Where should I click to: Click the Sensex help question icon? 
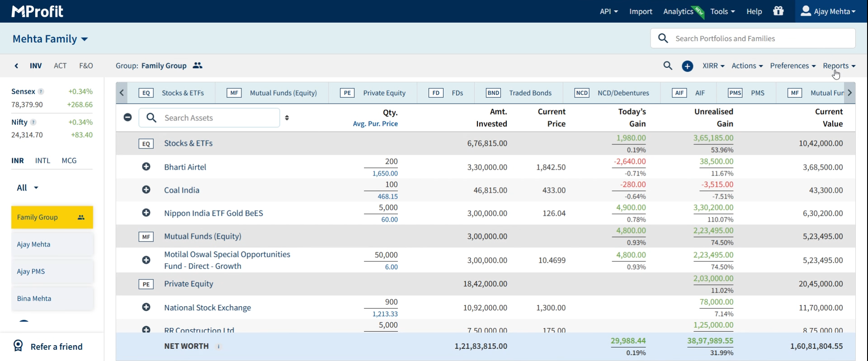point(41,91)
